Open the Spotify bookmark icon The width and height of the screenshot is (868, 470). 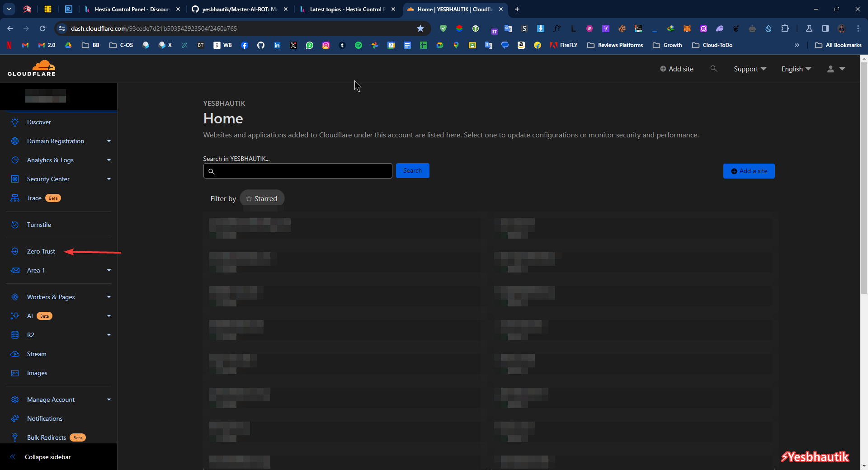click(x=359, y=45)
